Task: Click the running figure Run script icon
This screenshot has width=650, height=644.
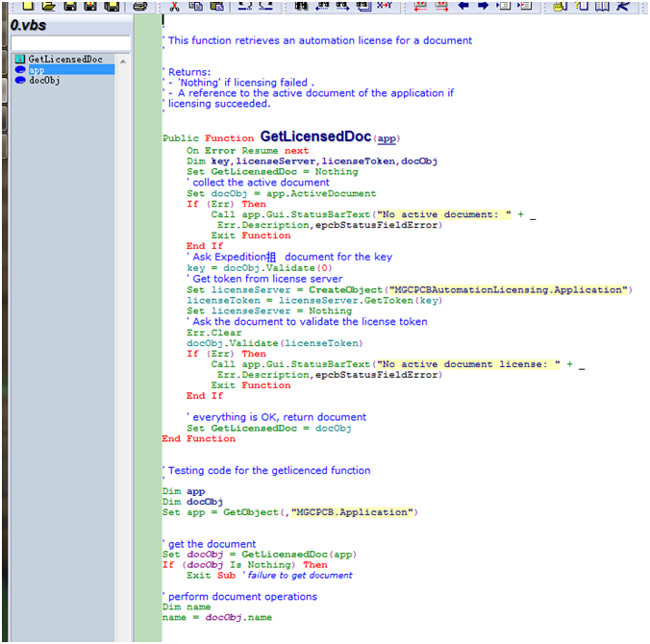Action: tap(623, 6)
